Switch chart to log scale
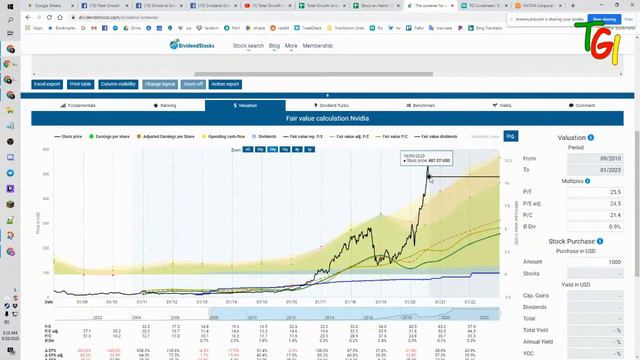640x360 pixels. click(511, 136)
